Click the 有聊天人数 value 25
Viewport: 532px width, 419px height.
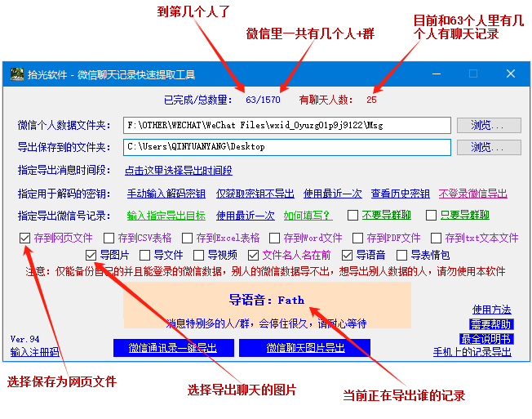[371, 100]
